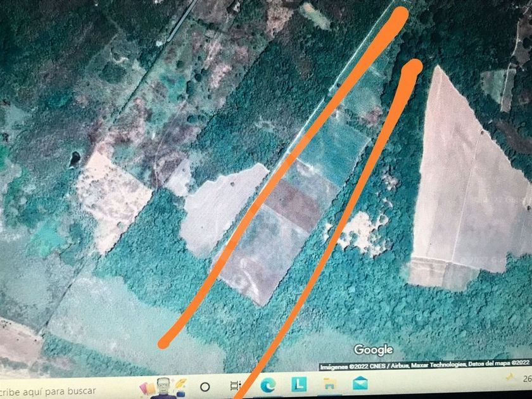Open Task View from the taskbar
Viewport: 532px width, 399px height.
[x=235, y=386]
